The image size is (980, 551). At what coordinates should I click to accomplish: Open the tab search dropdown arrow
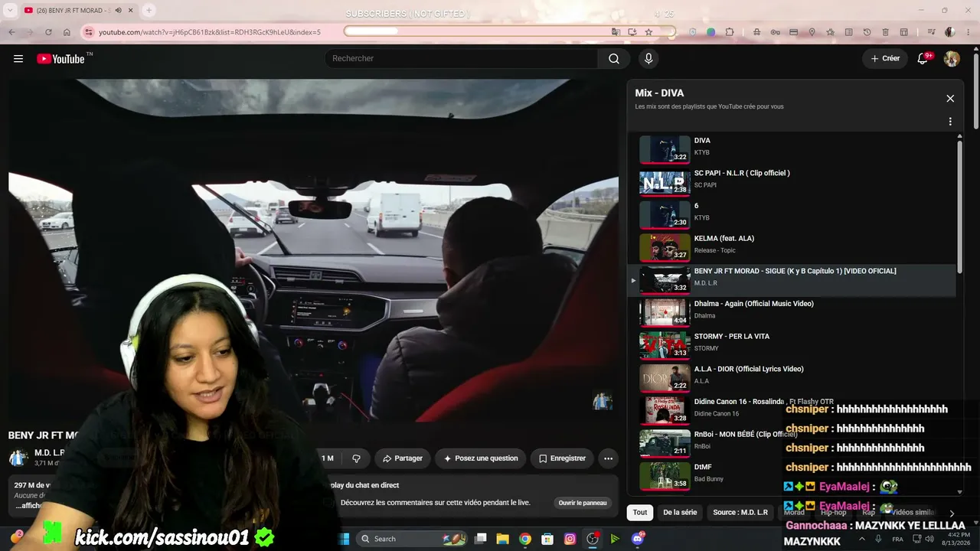pos(10,11)
